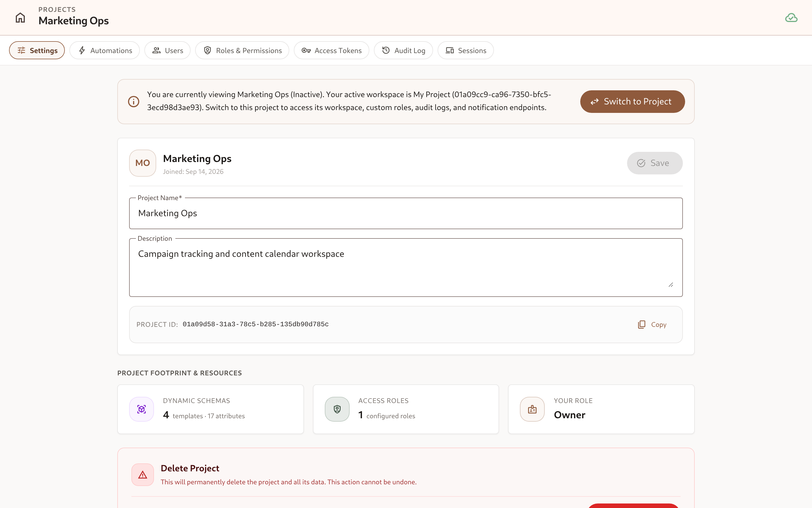Click the Dynamic Schemas icon
812x508 pixels.
(x=142, y=409)
